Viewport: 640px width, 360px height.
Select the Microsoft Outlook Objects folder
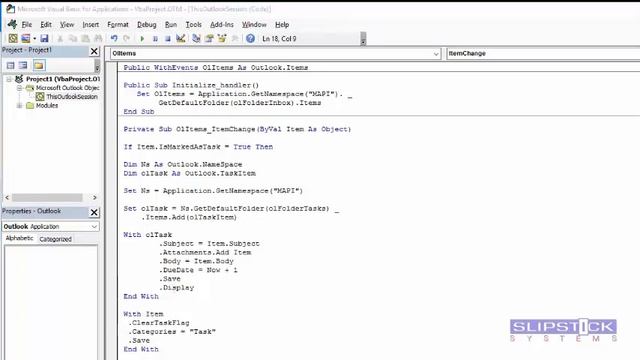67,88
